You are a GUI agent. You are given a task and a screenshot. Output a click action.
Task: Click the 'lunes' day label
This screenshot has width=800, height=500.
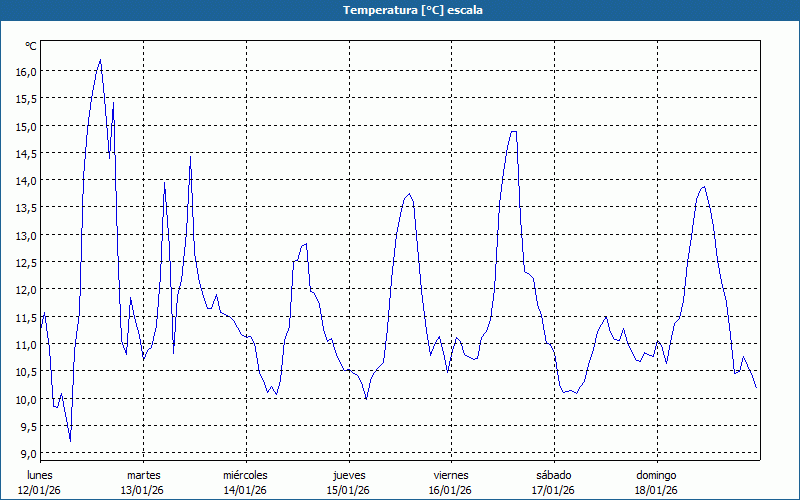pos(41,474)
